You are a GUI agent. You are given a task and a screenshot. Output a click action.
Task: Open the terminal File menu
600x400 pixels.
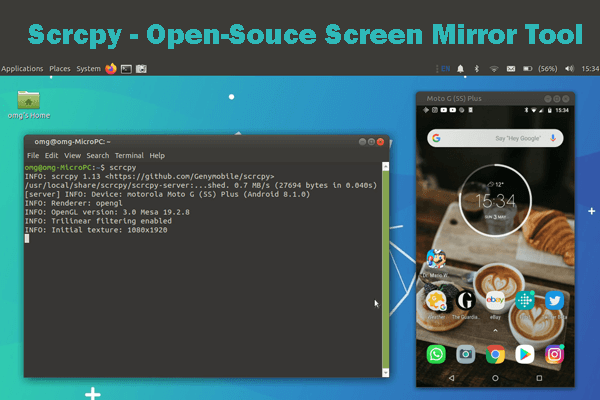coord(33,156)
